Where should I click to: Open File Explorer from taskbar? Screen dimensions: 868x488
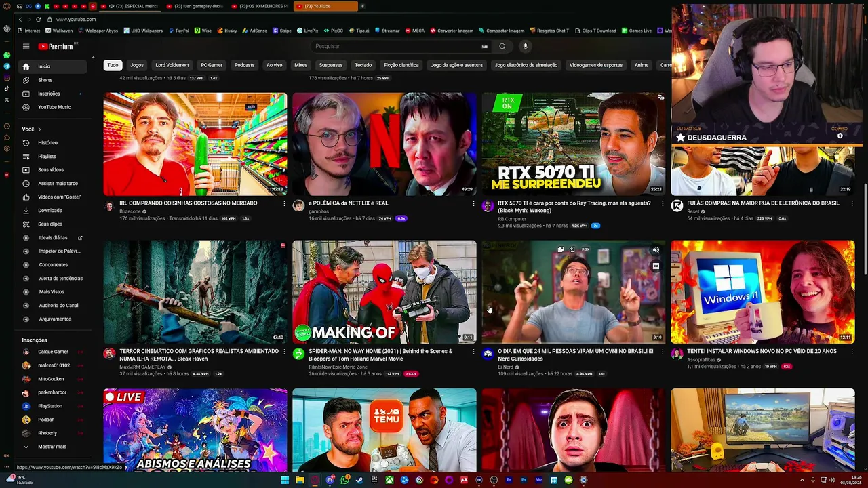(300, 480)
